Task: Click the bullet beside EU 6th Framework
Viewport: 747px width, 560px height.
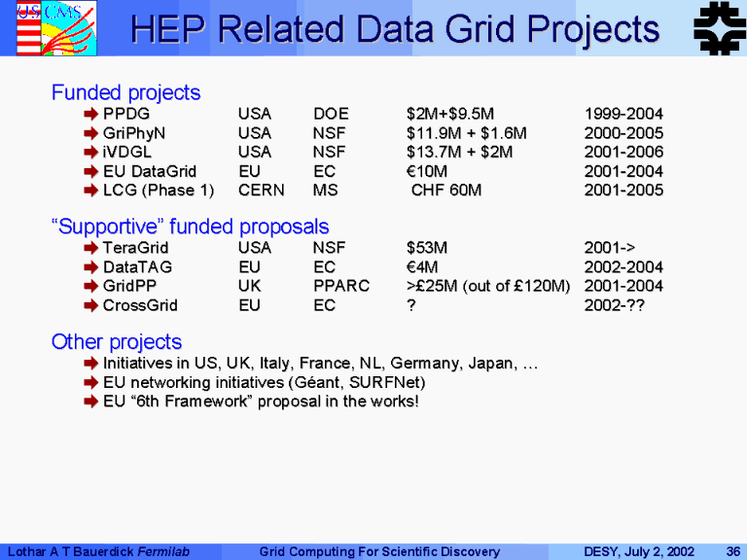Action: [90, 402]
